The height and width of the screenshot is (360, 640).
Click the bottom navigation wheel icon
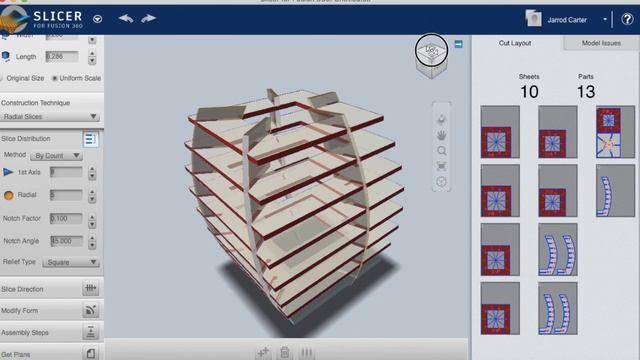coord(441,182)
